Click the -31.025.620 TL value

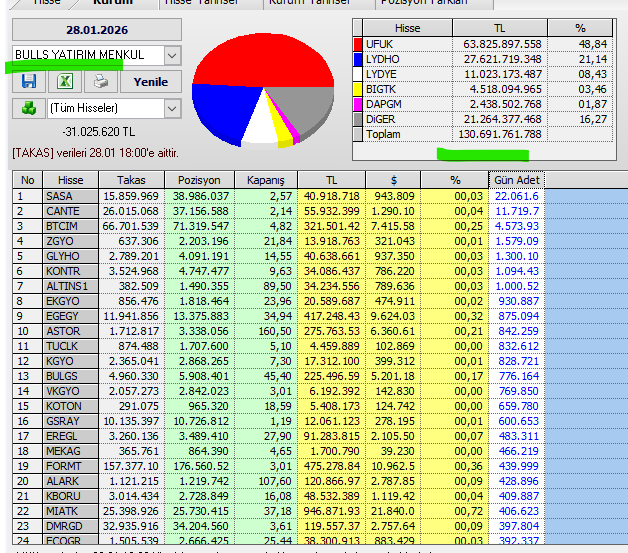(x=99, y=132)
